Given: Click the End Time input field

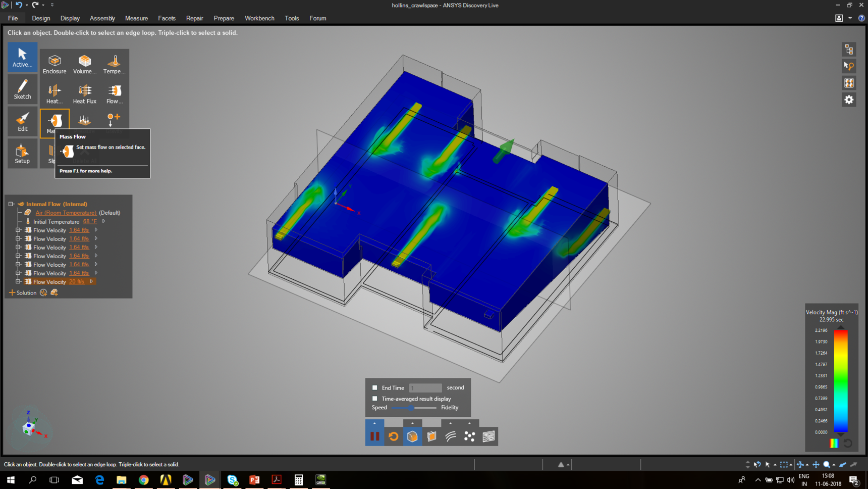Looking at the screenshot, I should click(x=425, y=387).
